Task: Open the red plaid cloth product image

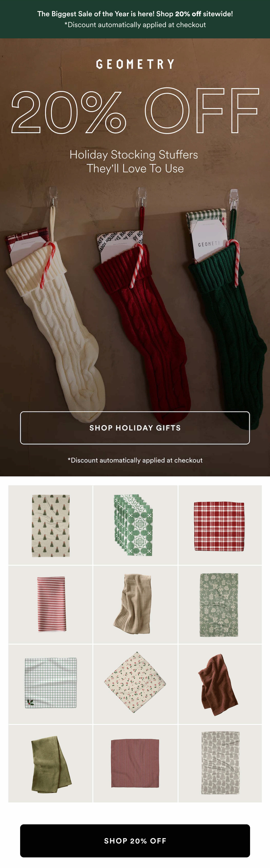Action: [x=220, y=525]
